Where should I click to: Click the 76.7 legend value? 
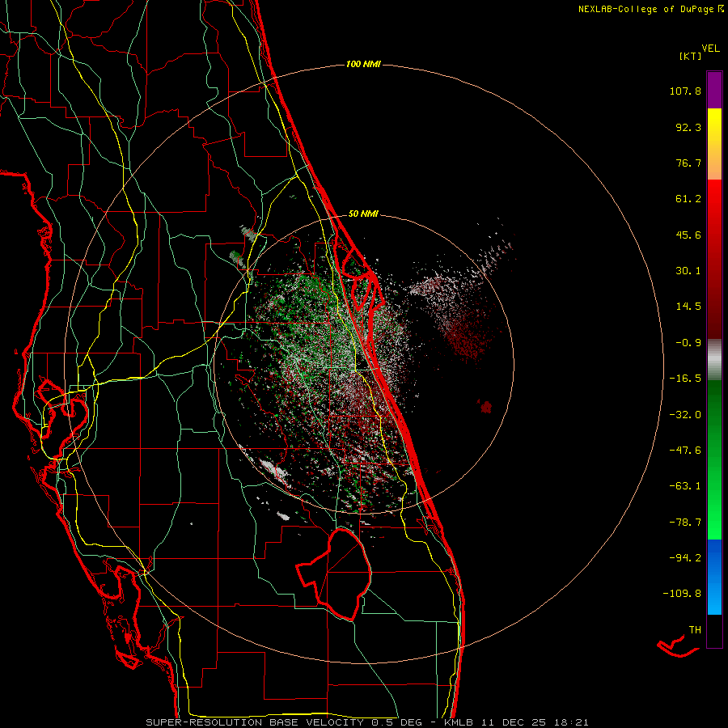tap(688, 163)
